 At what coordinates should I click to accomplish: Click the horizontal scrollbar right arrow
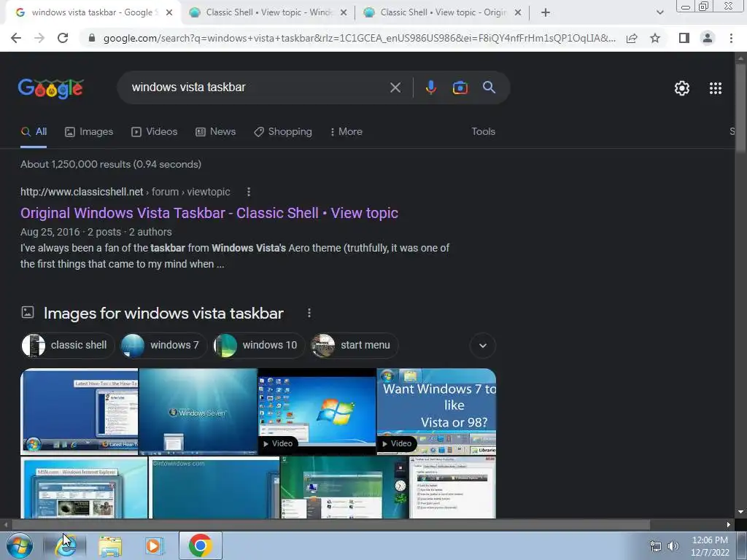[729, 524]
